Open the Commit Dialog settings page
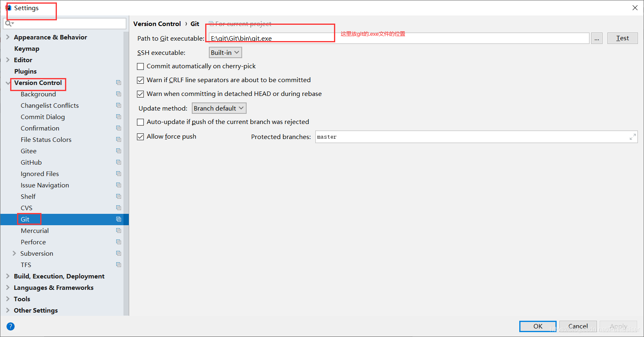 [x=43, y=117]
